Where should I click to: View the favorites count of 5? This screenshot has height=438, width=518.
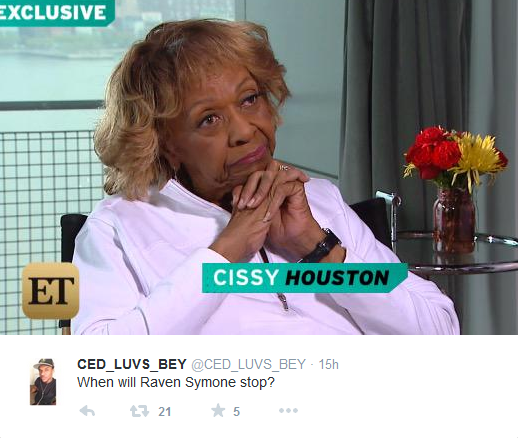tap(236, 412)
